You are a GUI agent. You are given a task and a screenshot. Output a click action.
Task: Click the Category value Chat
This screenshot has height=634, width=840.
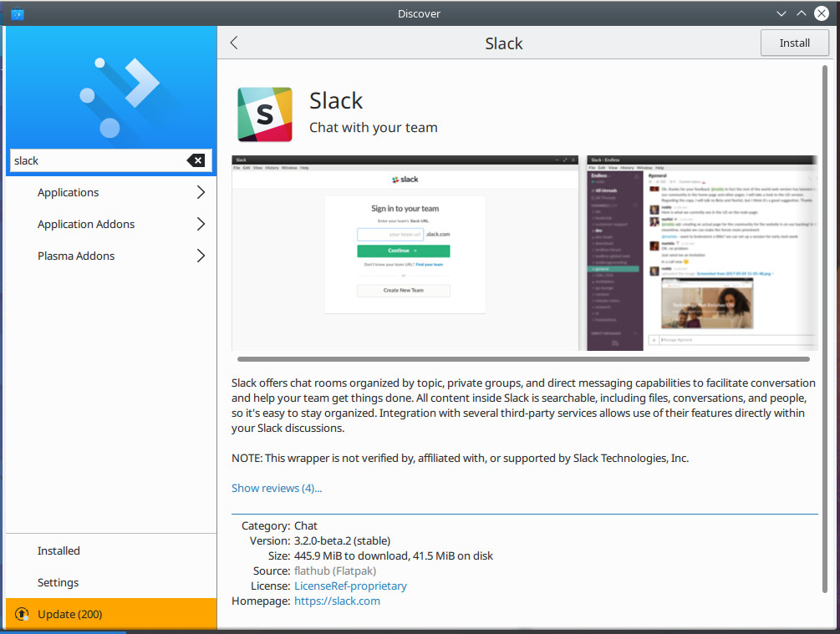[x=305, y=526]
